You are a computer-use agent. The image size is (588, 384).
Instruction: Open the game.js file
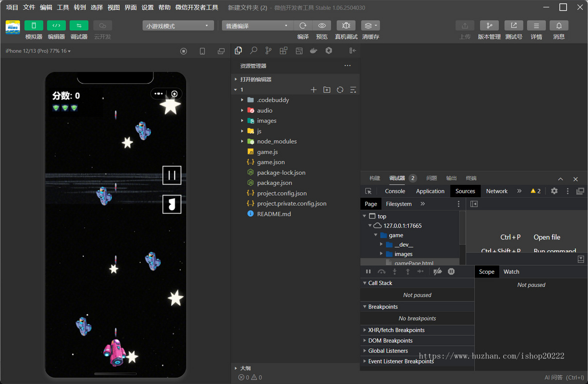[x=295, y=152]
